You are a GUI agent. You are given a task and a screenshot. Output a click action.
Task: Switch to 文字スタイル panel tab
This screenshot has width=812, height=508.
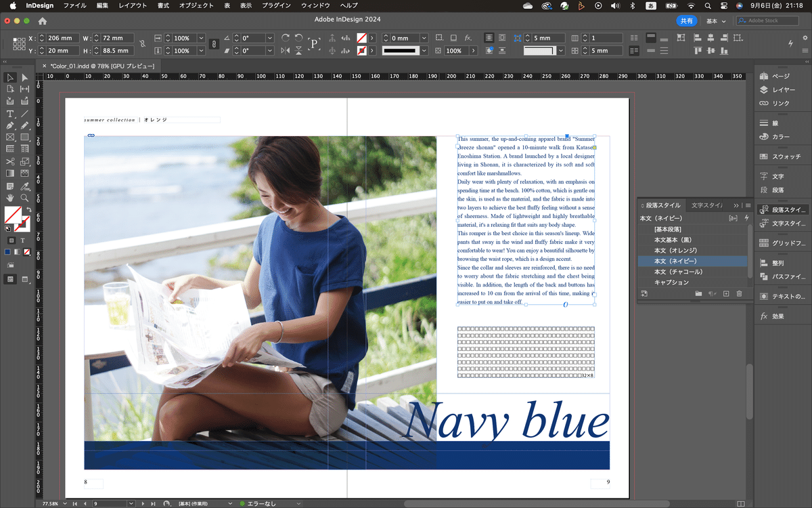point(708,205)
